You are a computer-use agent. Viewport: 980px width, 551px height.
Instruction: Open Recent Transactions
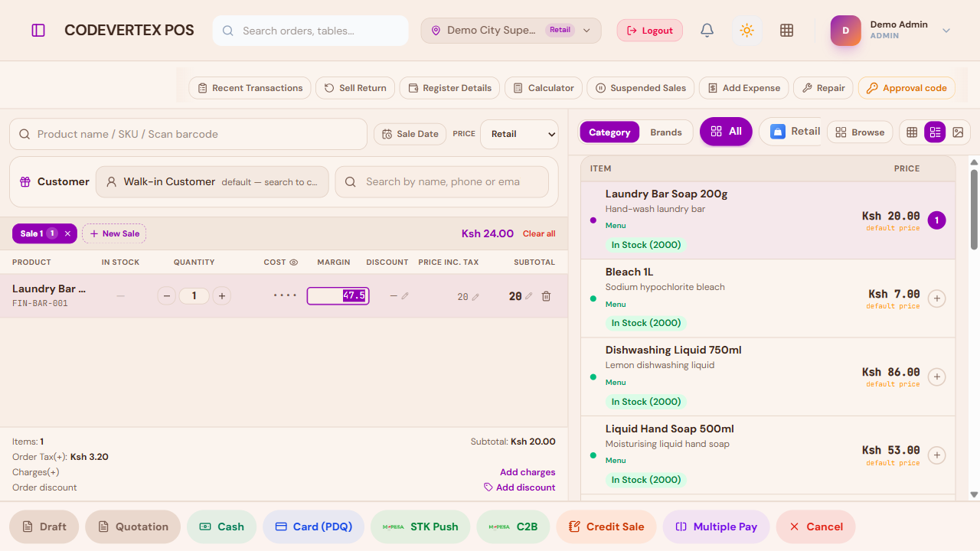point(250,88)
